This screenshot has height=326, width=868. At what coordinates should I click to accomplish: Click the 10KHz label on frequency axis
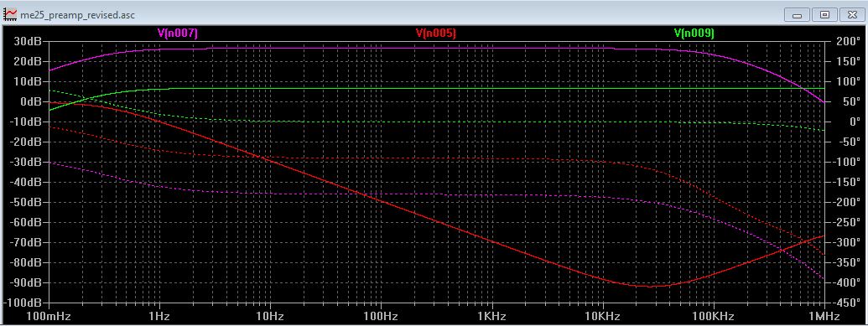[x=602, y=317]
